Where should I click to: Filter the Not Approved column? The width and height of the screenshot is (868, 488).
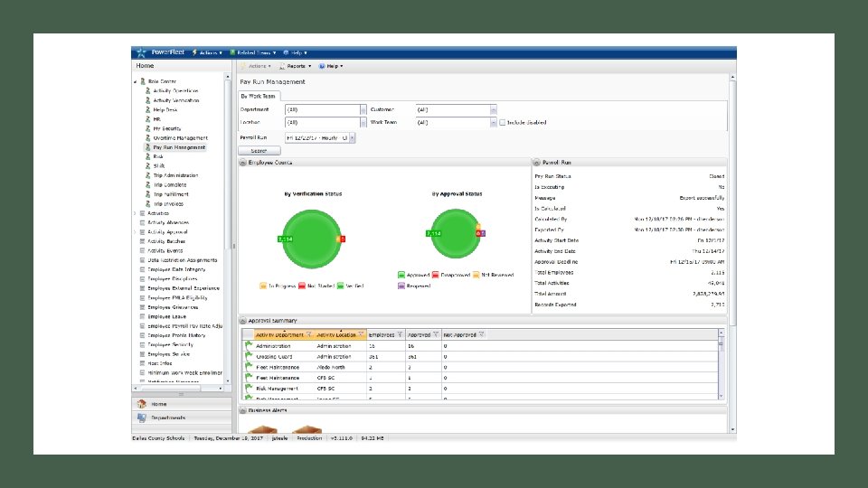482,334
